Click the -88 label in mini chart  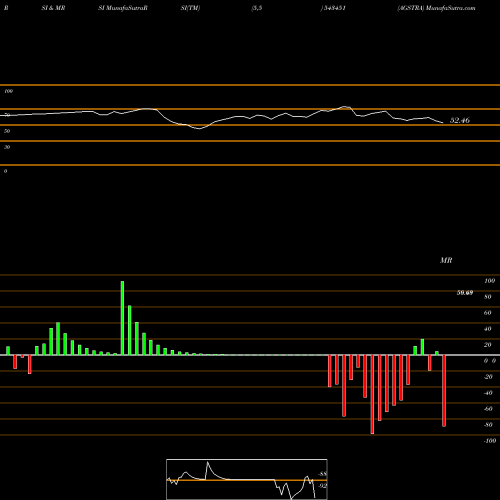click(323, 474)
